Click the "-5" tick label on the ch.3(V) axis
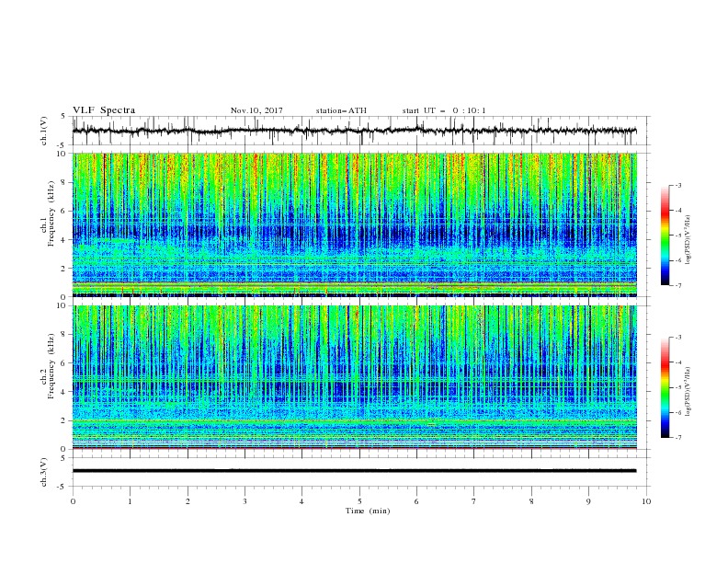Image resolution: width=728 pixels, height=563 pixels. coord(63,487)
